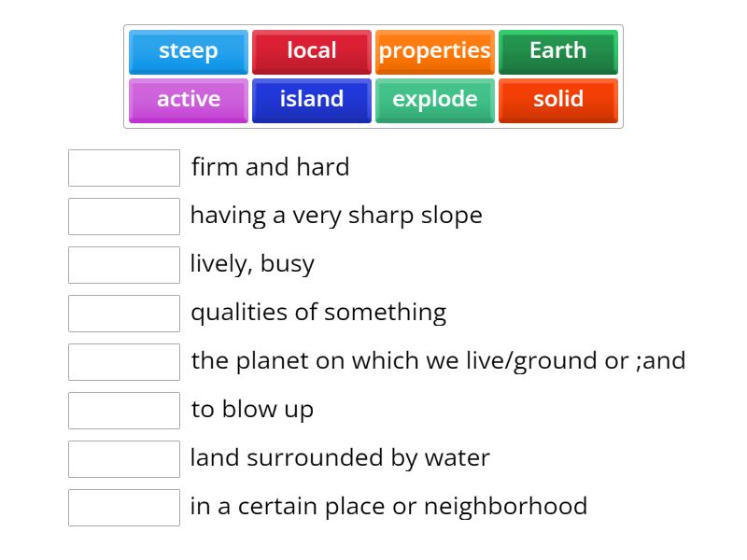The width and height of the screenshot is (747, 560).
Task: Click the definition text 'to blow up'
Action: point(252,409)
